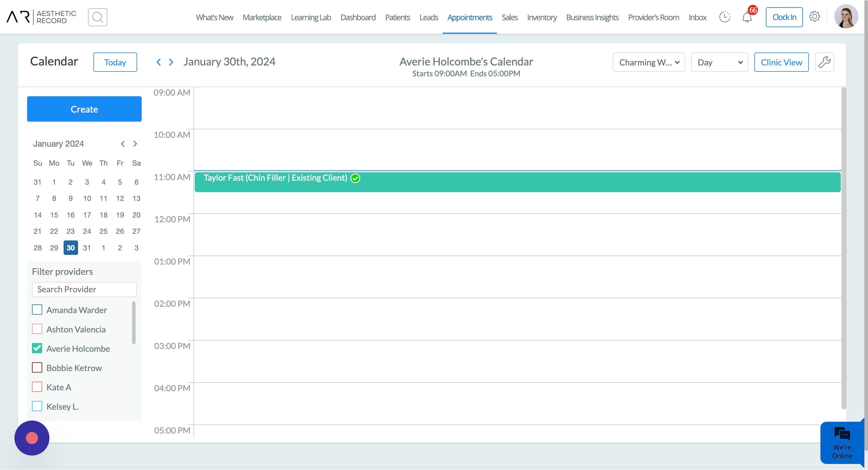
Task: Go to previous day arrow
Action: [158, 62]
